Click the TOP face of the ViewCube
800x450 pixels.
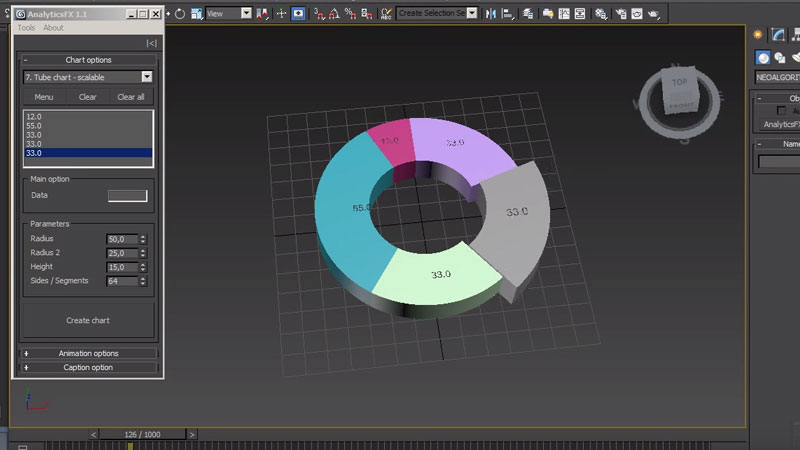click(x=680, y=84)
